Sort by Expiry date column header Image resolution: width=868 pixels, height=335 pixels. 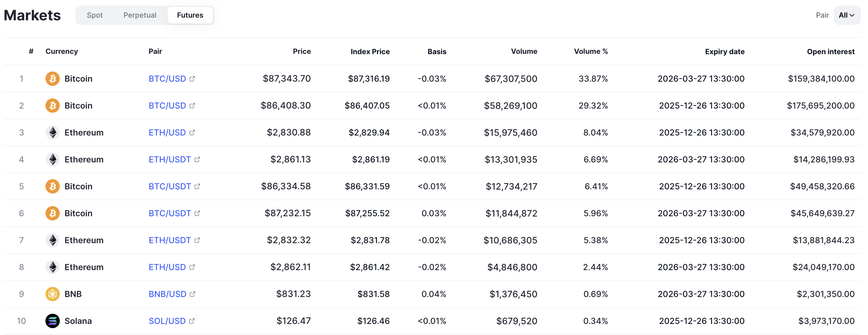coord(725,52)
